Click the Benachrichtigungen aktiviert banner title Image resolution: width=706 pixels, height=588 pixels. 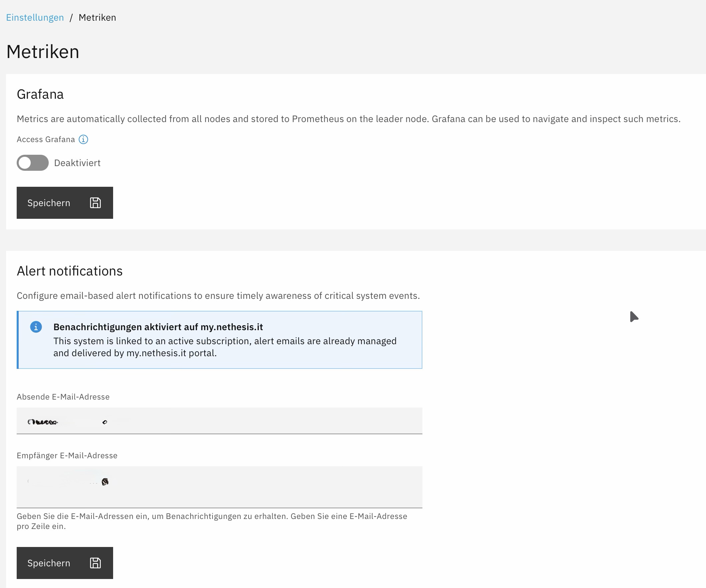pos(158,327)
